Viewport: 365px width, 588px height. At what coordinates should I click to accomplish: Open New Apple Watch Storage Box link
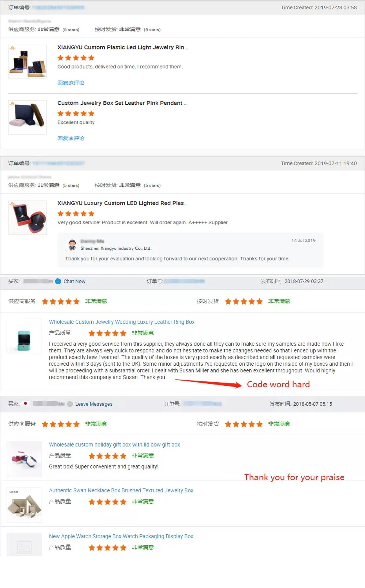pyautogui.click(x=121, y=536)
